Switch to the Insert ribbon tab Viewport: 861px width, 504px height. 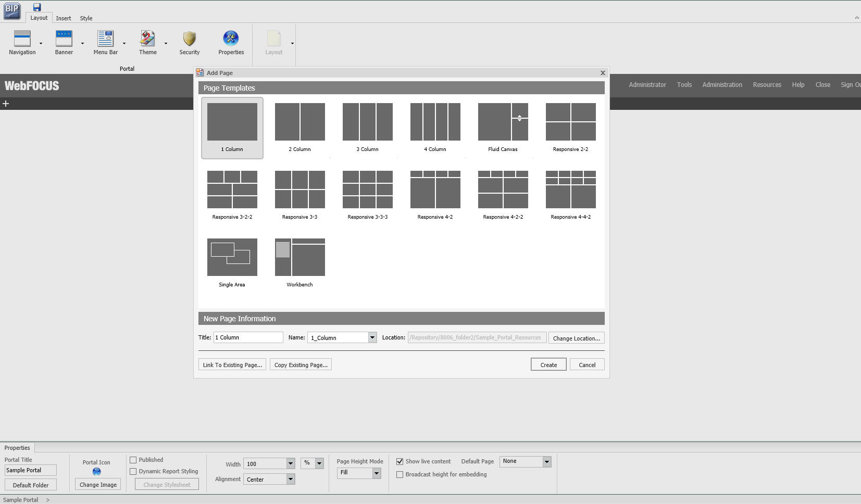click(63, 18)
